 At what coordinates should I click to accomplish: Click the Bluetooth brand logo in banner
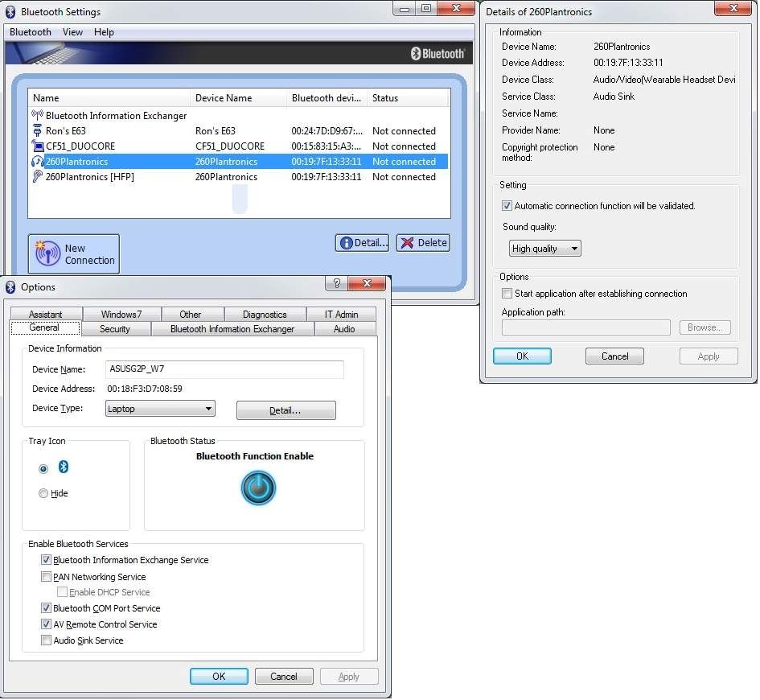click(x=438, y=53)
